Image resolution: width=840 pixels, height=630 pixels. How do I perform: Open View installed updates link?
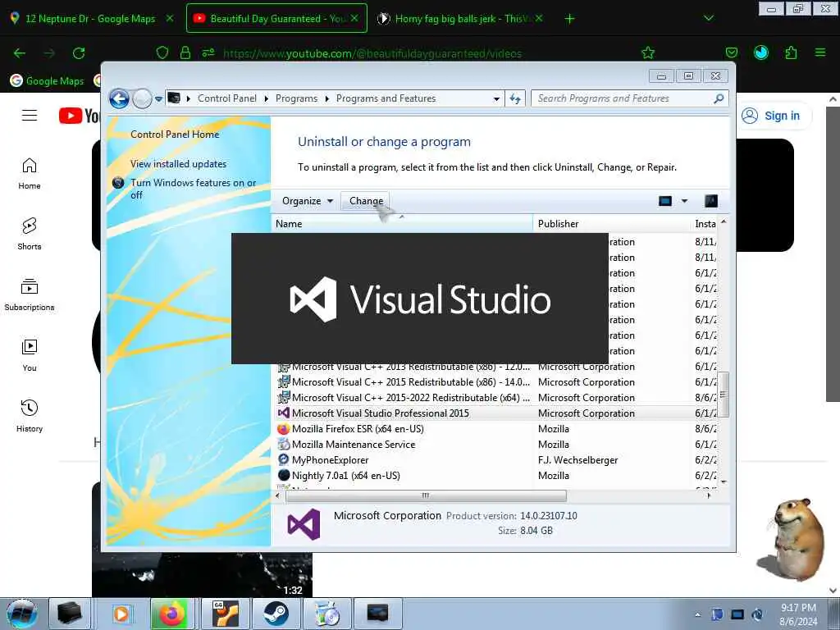[x=178, y=164]
